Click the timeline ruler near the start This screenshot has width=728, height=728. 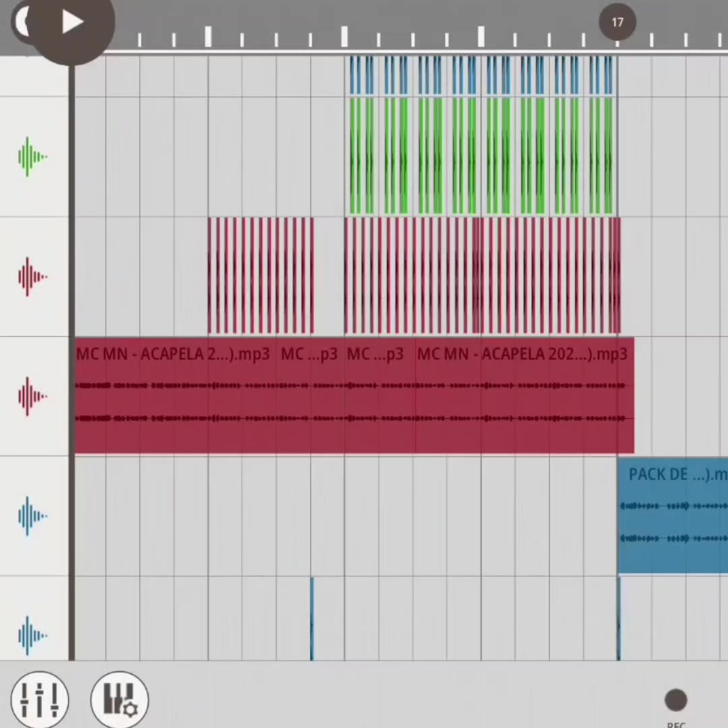tap(140, 40)
